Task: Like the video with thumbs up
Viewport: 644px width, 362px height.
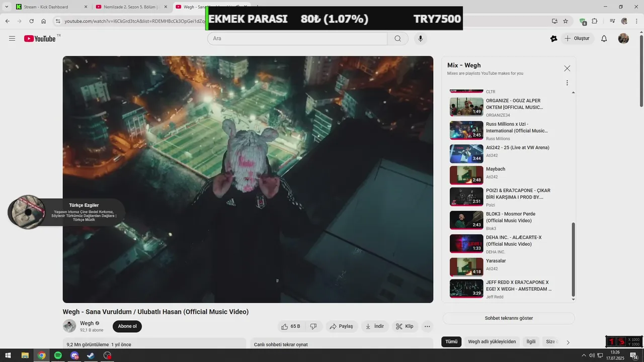Action: pyautogui.click(x=291, y=326)
